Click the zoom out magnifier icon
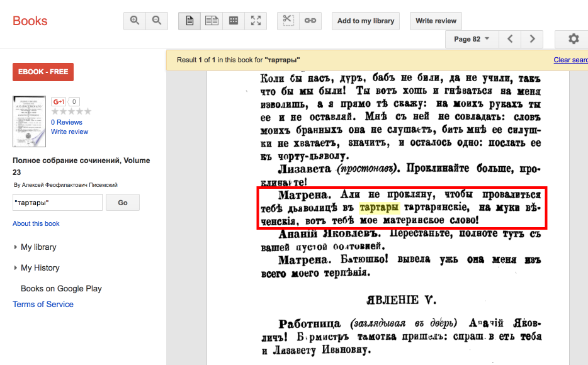The width and height of the screenshot is (588, 365). 157,21
